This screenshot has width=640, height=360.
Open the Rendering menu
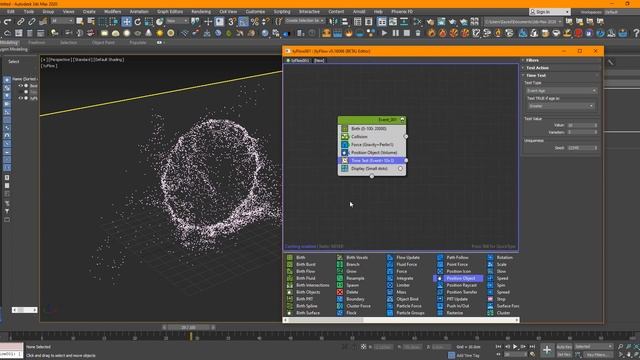(201, 12)
